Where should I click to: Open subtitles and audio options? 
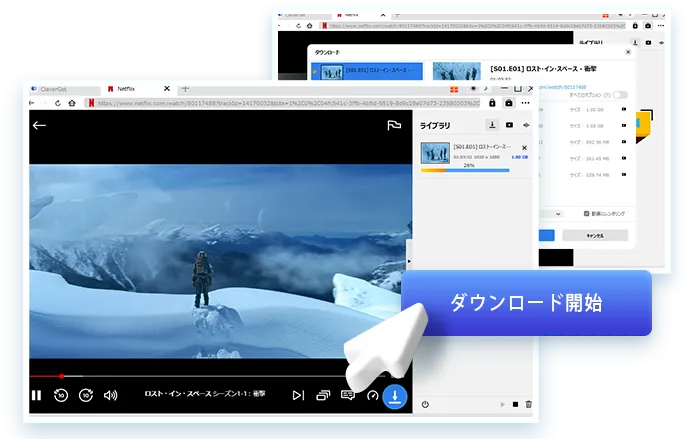(348, 395)
